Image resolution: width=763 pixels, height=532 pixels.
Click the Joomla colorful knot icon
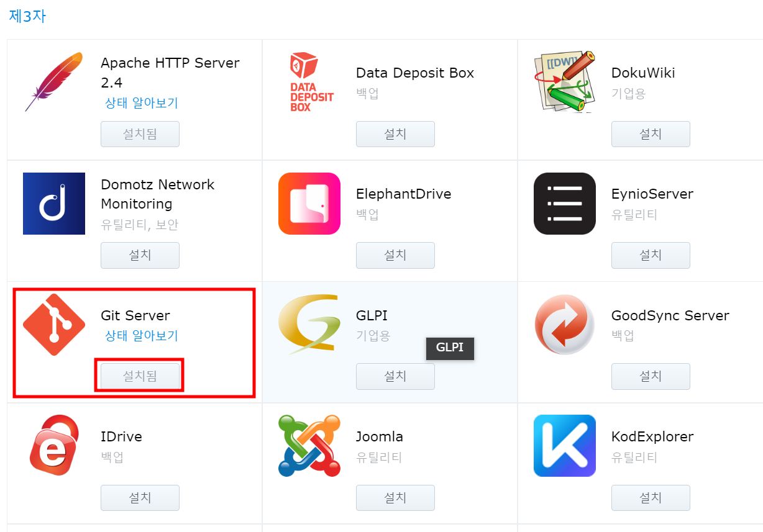pyautogui.click(x=309, y=446)
